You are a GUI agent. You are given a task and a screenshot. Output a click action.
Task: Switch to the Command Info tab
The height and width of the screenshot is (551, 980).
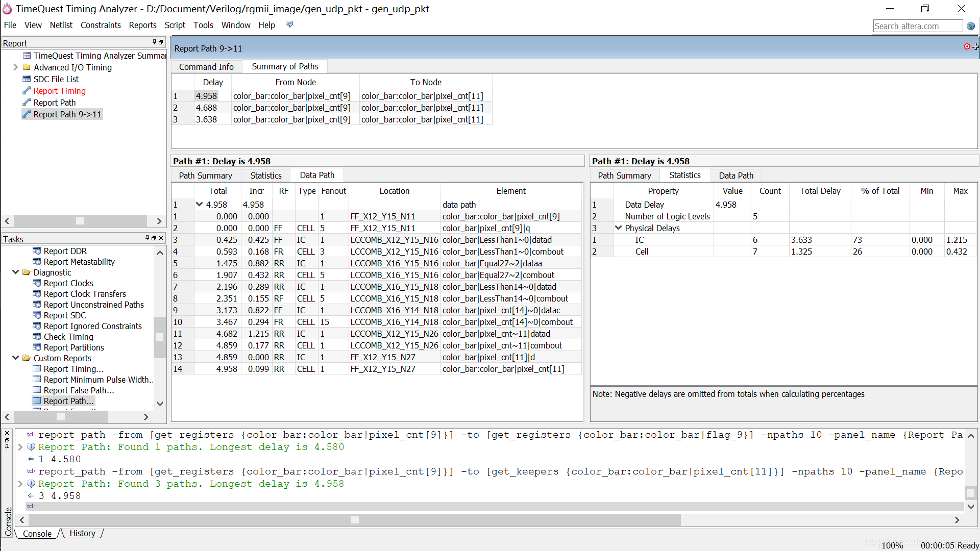206,67
